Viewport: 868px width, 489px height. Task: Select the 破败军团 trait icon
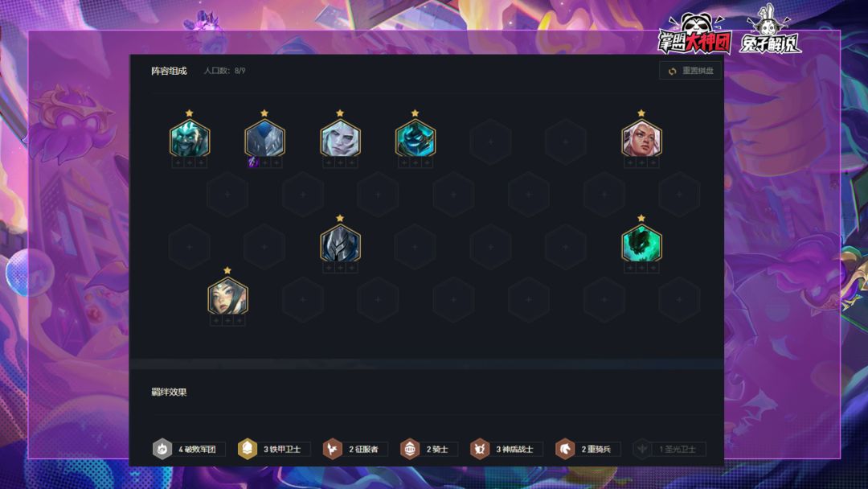(x=162, y=449)
